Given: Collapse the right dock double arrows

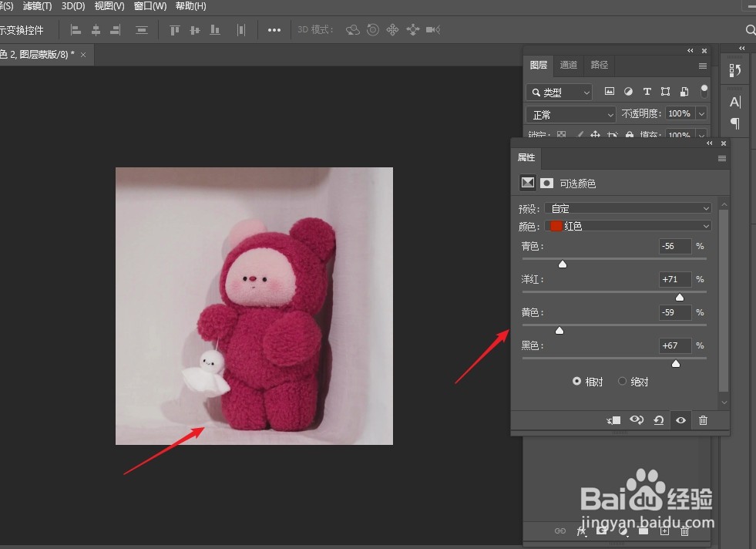Looking at the screenshot, I should (741, 49).
